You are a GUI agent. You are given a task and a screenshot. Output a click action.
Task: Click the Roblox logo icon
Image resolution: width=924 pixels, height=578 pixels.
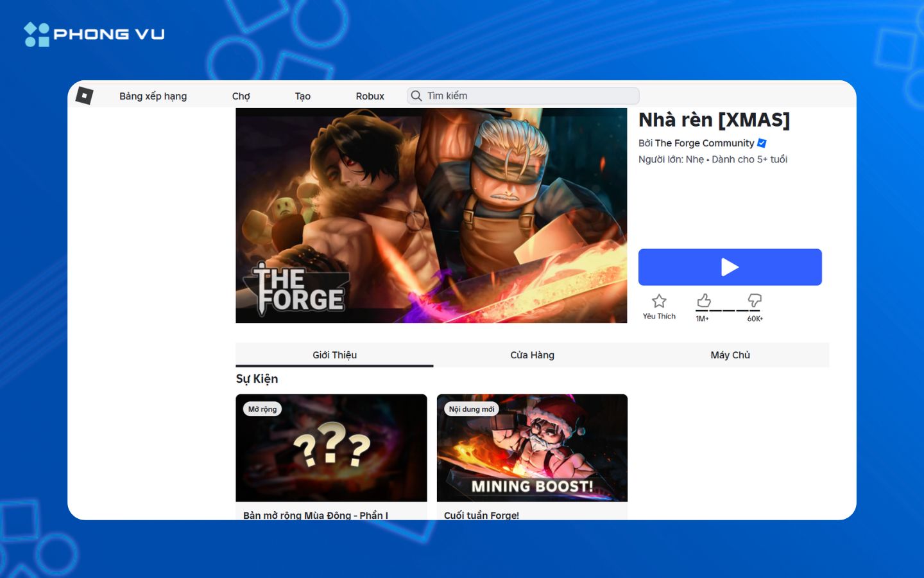84,96
